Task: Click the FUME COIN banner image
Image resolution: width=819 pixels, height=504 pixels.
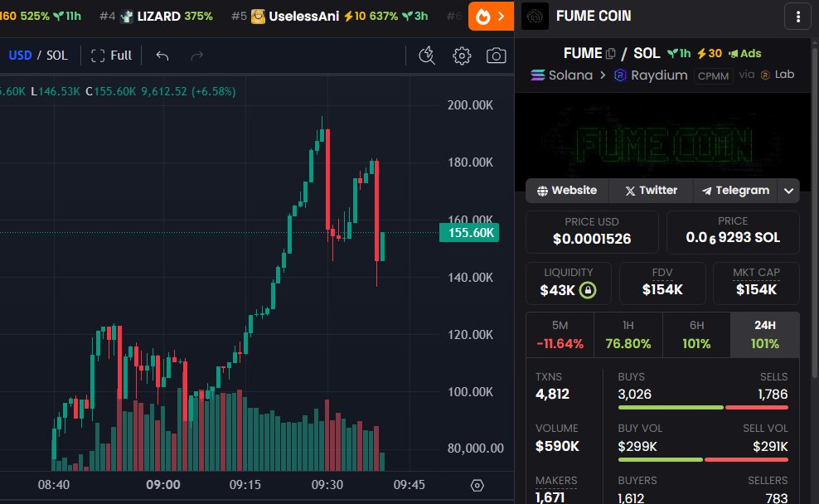Action: [x=663, y=142]
